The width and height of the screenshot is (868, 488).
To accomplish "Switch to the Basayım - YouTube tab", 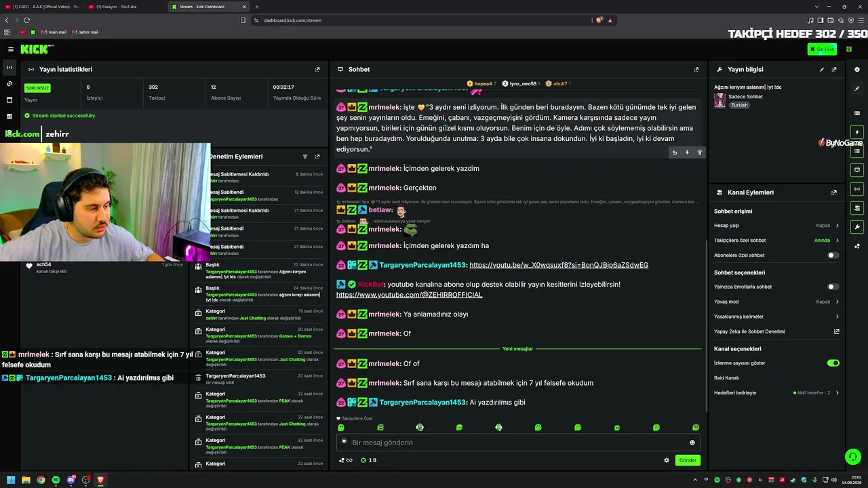I will (123, 7).
